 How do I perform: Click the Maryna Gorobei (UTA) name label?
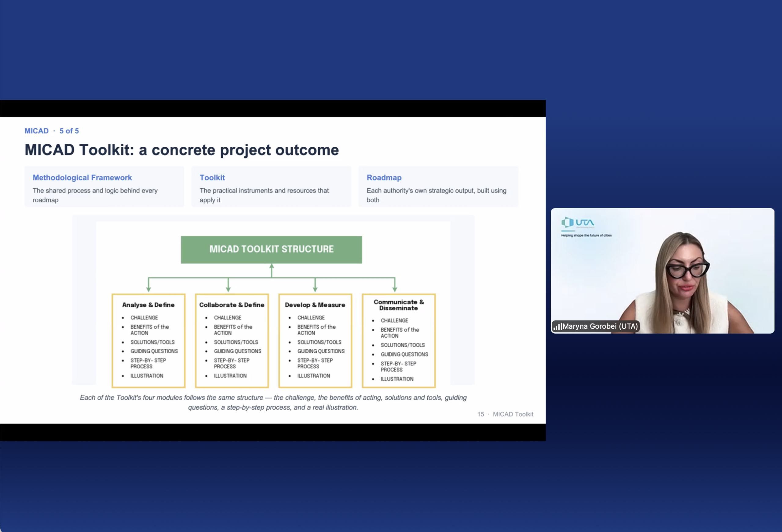(600, 326)
